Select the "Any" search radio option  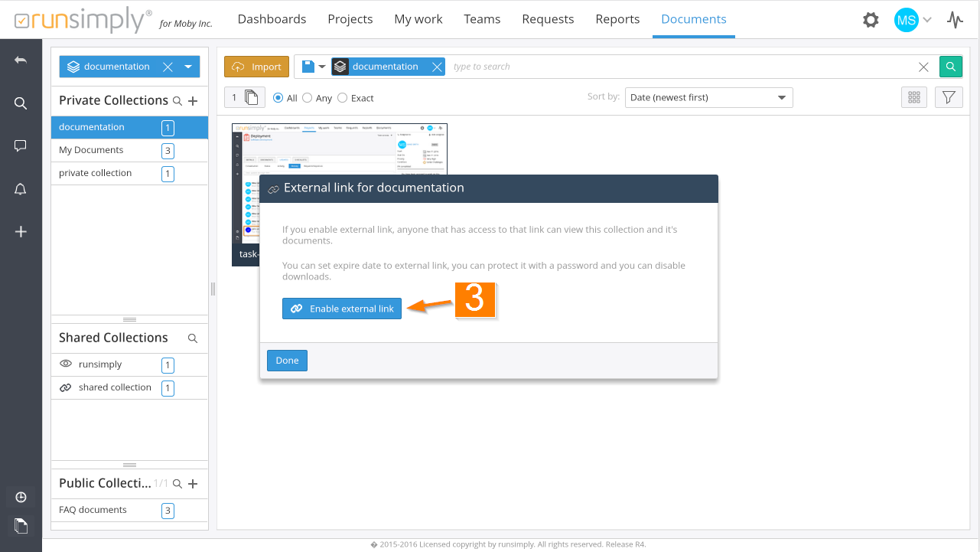(308, 98)
